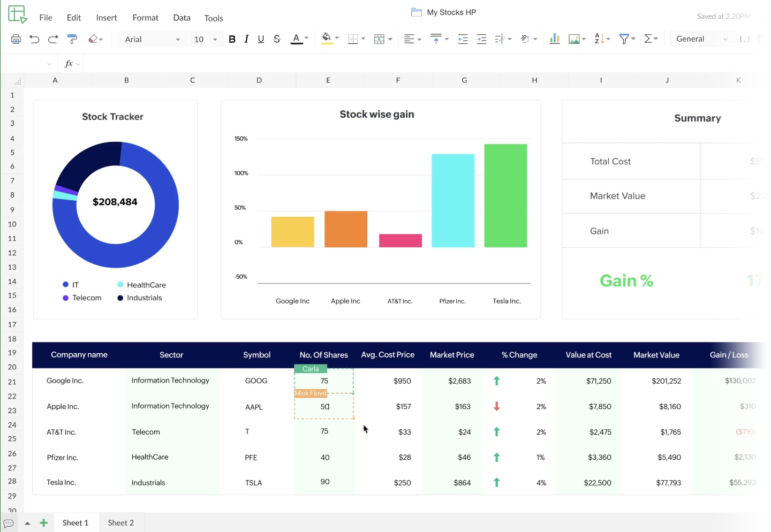771x532 pixels.
Task: Click the My Stocks HP file name
Action: [450, 12]
